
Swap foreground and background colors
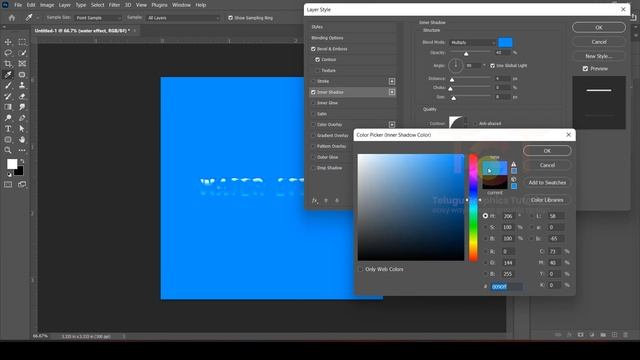coord(22,161)
